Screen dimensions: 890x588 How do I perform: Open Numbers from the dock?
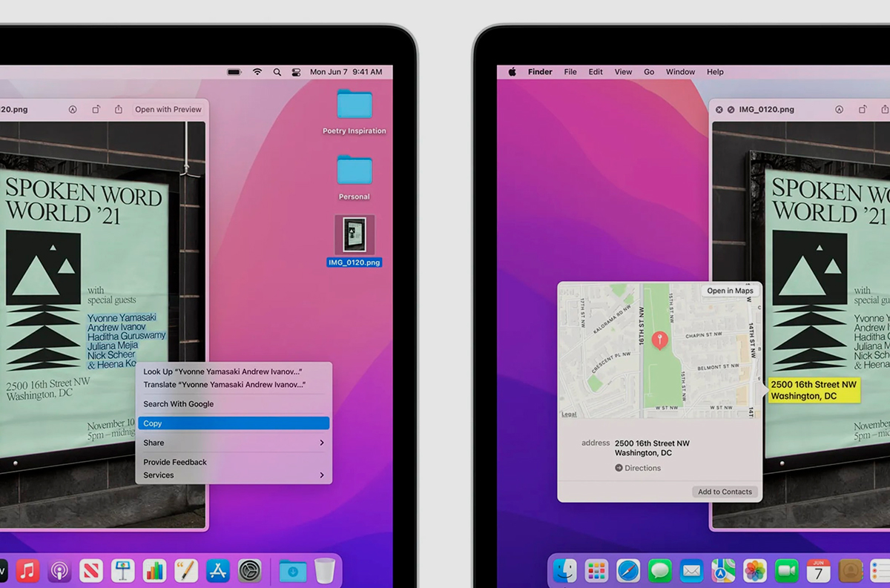coord(154,570)
